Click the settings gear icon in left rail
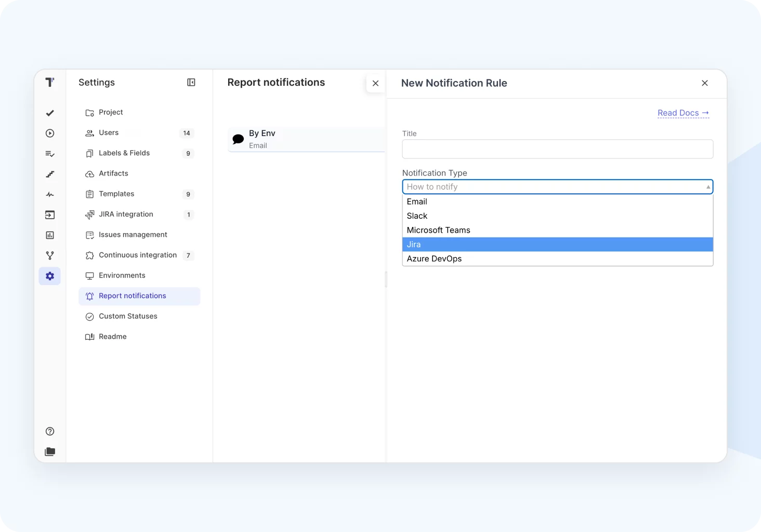Viewport: 761px width, 532px height. [50, 276]
